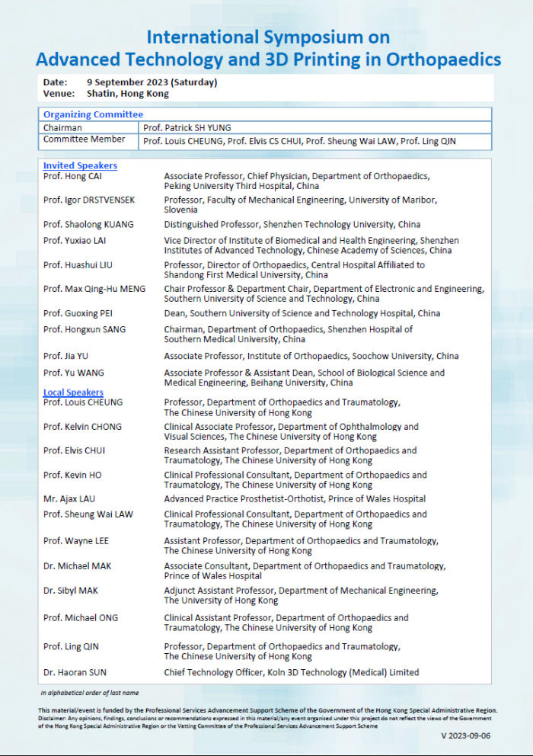The width and height of the screenshot is (533, 756).
Task: Click the 'Committee Member' row label
Action: coord(84,139)
